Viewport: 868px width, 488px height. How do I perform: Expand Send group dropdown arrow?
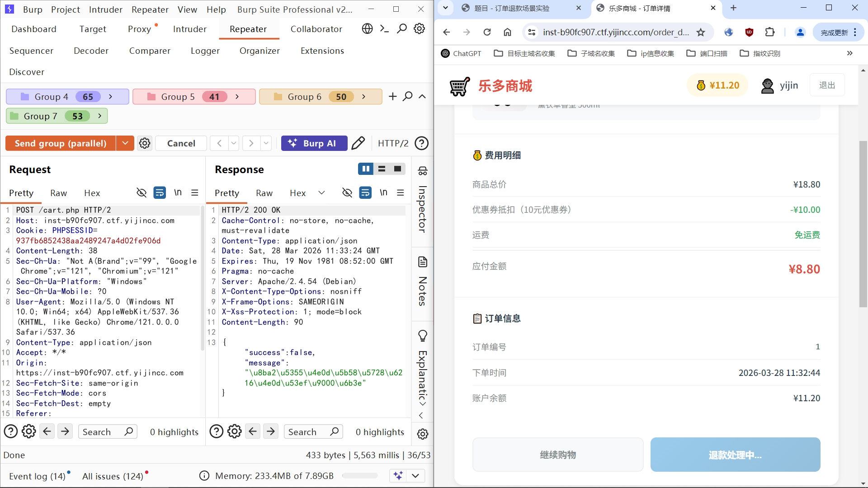[x=125, y=143]
